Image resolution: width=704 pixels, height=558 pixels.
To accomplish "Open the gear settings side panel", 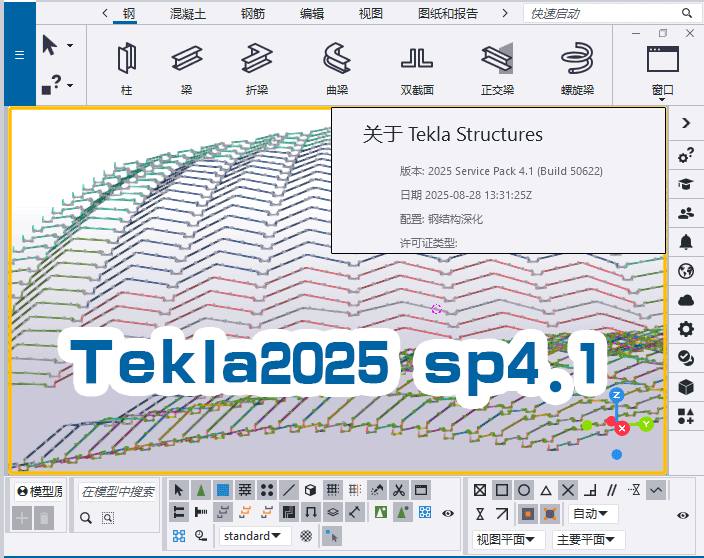I will 686,329.
